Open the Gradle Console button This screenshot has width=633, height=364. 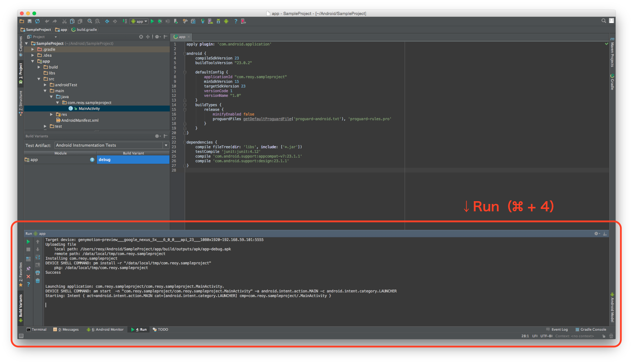click(x=591, y=329)
